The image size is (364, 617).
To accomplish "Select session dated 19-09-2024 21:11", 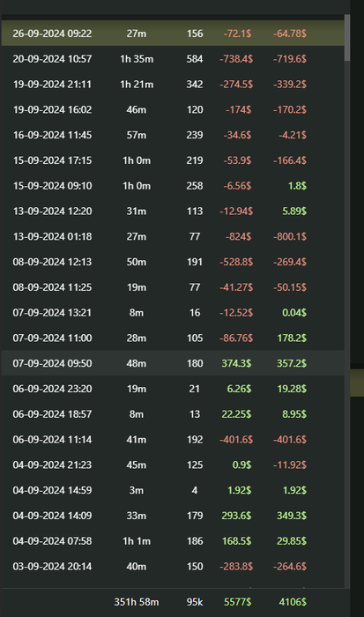I will pos(173,85).
